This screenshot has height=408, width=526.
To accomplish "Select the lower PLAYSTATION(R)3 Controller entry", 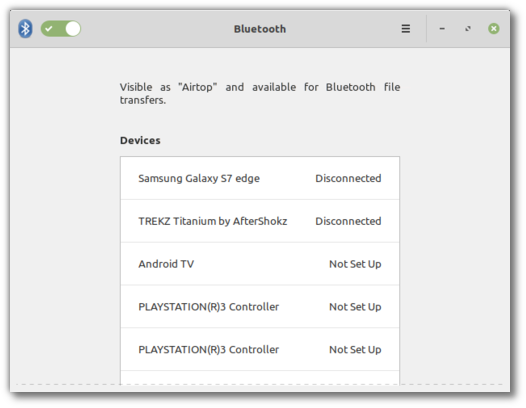I will pyautogui.click(x=260, y=349).
